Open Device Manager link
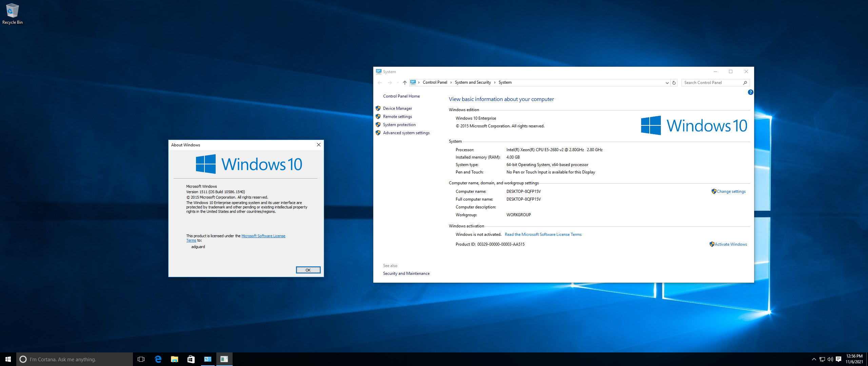 click(397, 108)
